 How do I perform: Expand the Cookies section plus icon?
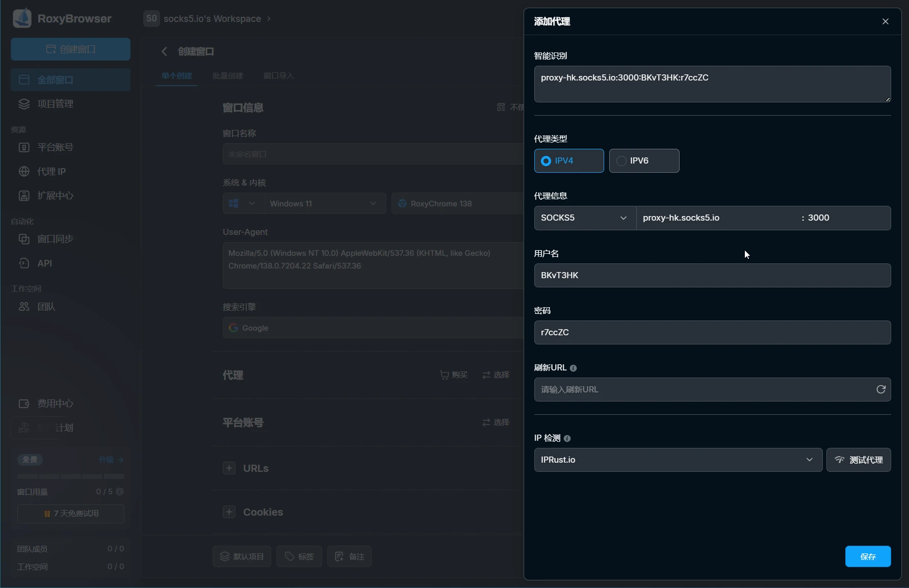click(229, 512)
